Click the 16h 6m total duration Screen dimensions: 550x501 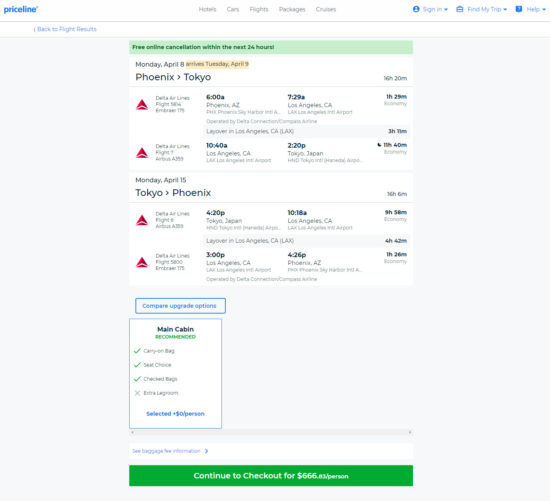pyautogui.click(x=397, y=194)
